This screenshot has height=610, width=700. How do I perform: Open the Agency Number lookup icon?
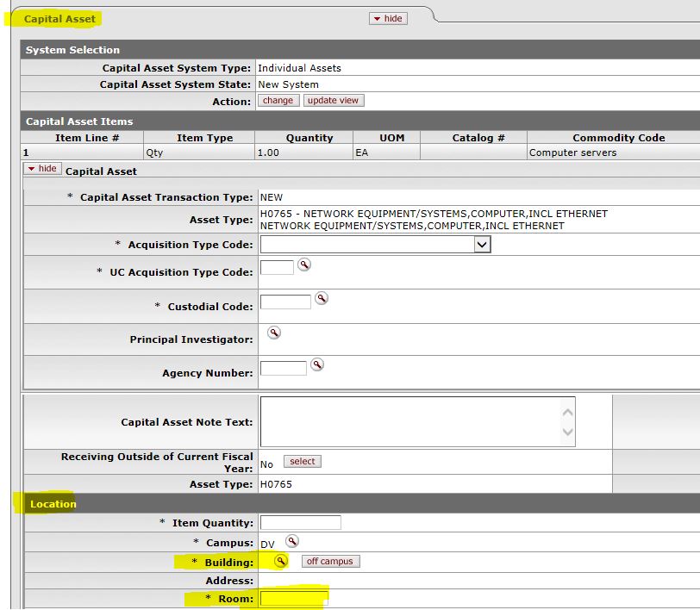(316, 365)
